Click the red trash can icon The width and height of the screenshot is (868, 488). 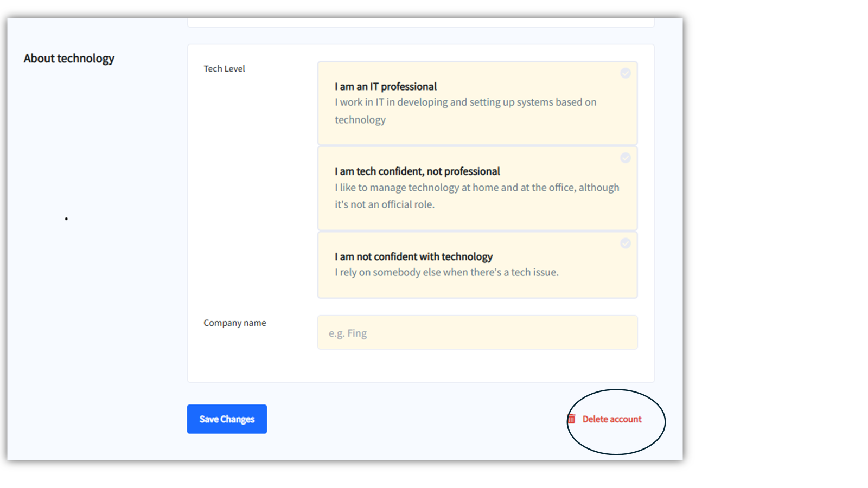[572, 419]
